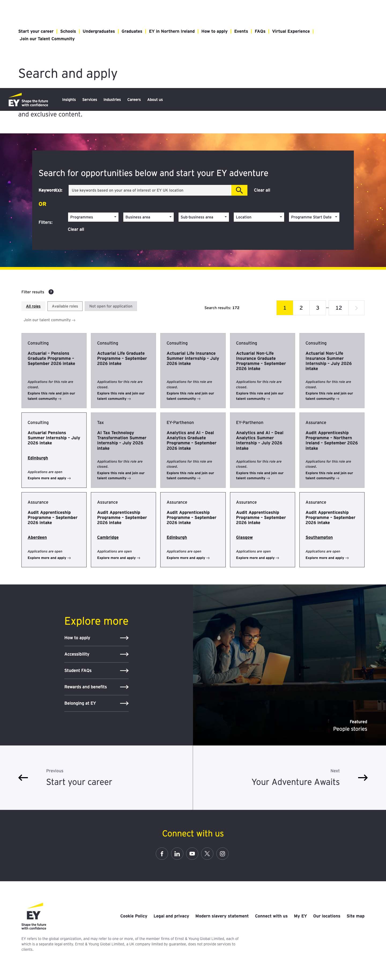
Task: Expand the Programmes filter dropdown
Action: coord(93,217)
